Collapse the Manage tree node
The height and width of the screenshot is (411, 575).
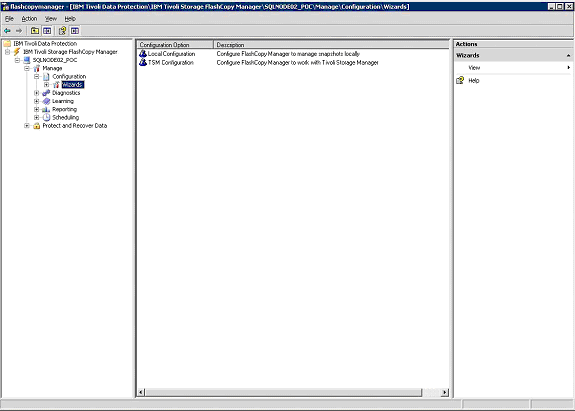point(27,68)
